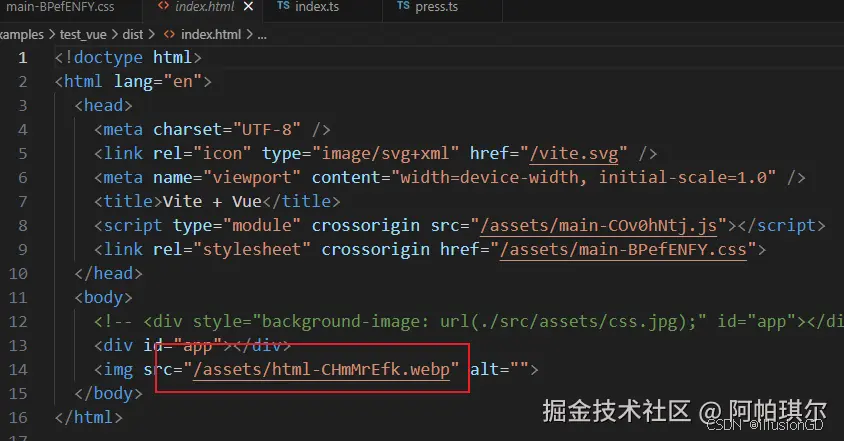Follow the /vite.svg href link
Viewport: 844px width, 441px height.
574,154
